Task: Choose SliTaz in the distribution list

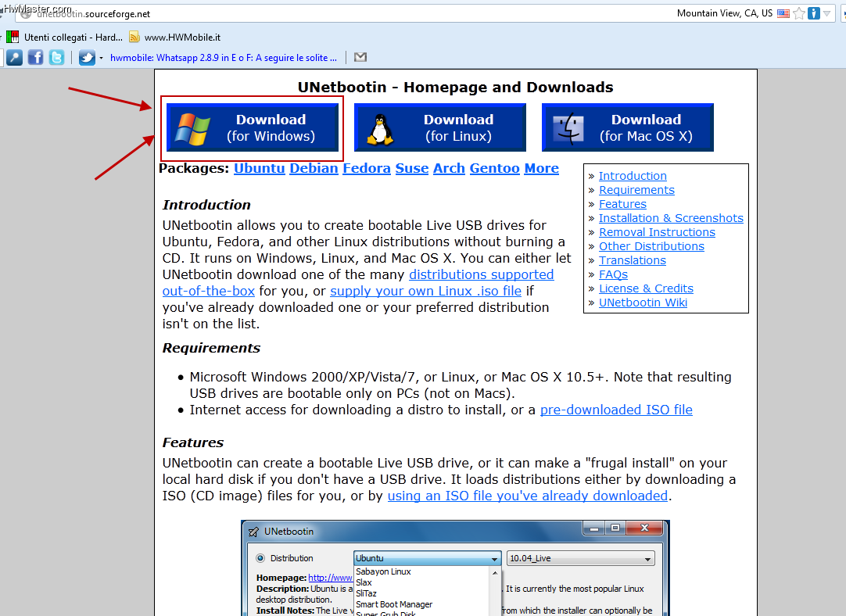Action: click(367, 593)
